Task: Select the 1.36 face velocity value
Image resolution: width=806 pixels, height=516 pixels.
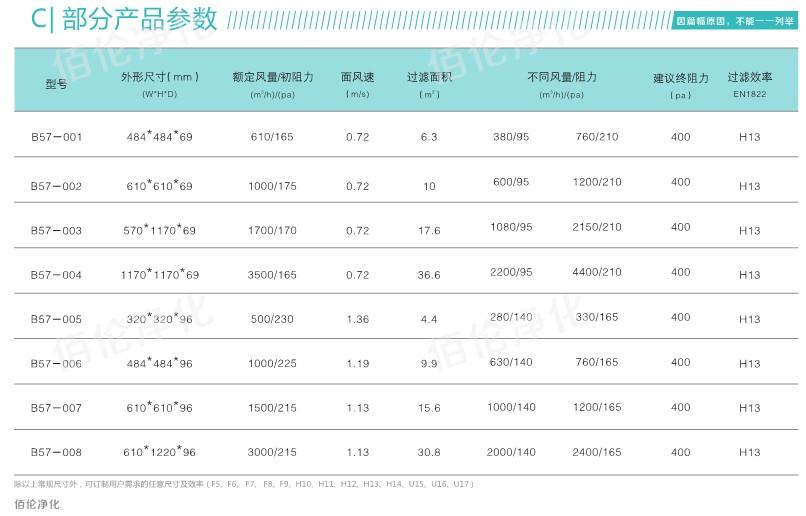Action: pyautogui.click(x=357, y=320)
